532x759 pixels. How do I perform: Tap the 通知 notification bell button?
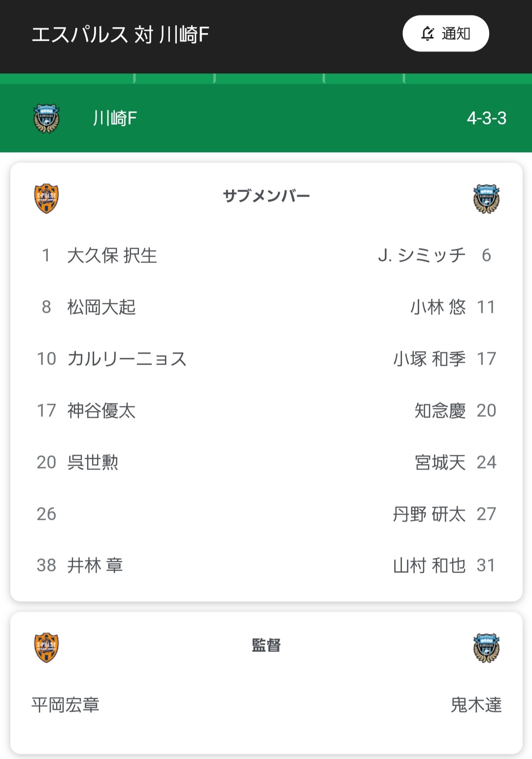coord(445,34)
